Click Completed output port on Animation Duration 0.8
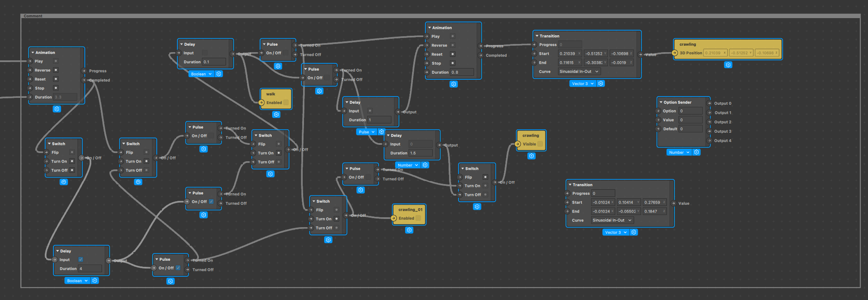Screen dimensions: 868x300 click(480, 55)
